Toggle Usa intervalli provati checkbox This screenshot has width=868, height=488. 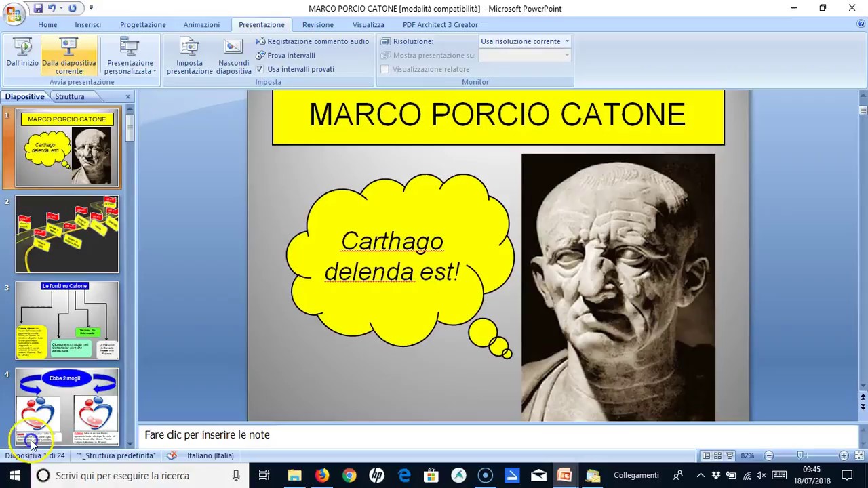click(x=260, y=69)
